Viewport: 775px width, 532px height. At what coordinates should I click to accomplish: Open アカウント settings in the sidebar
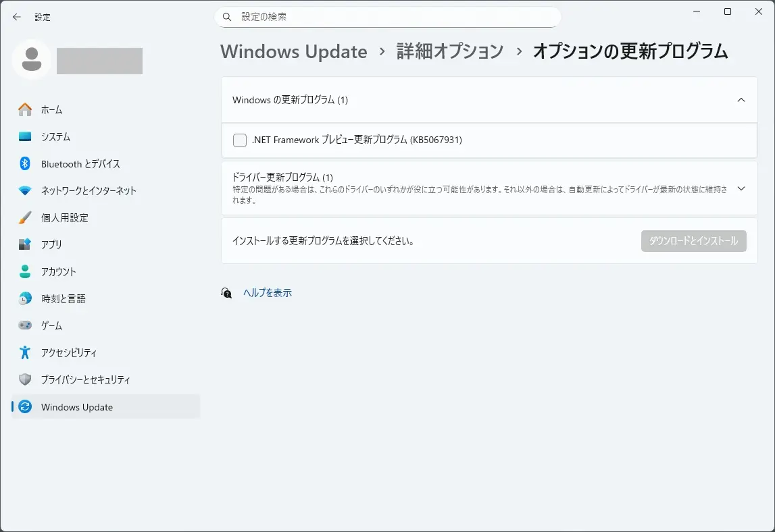(x=58, y=271)
